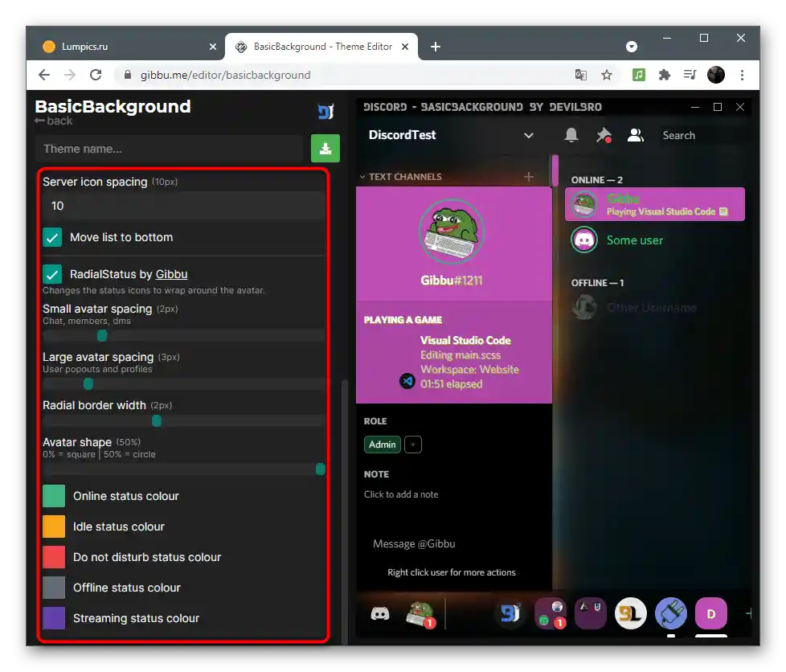Open the Streaming status colour swatch

click(54, 618)
